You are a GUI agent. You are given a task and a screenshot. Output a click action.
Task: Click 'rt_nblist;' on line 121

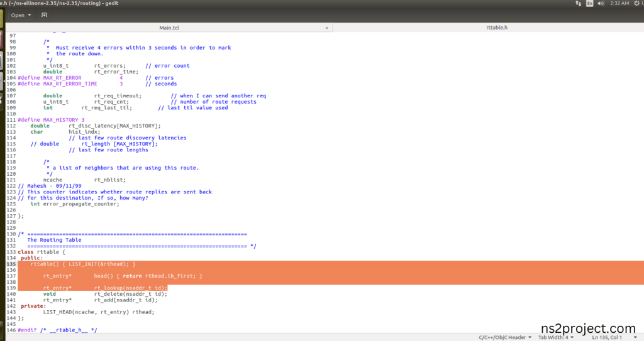109,180
